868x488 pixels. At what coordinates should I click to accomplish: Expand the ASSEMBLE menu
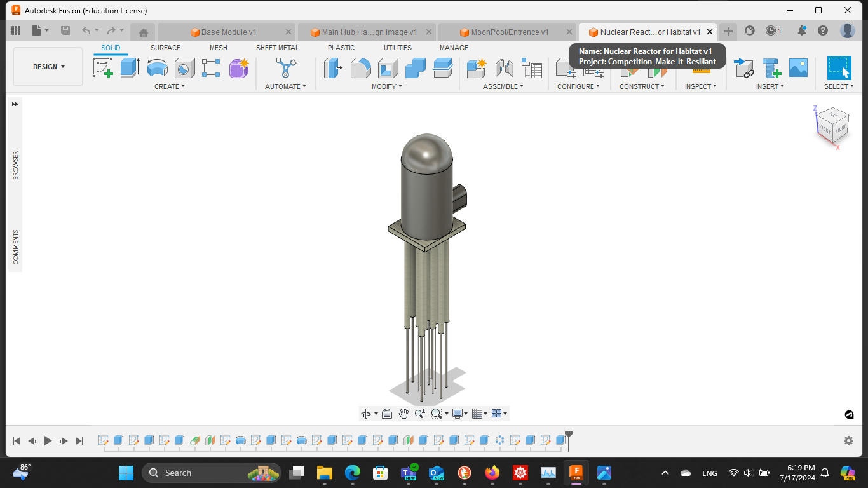pos(503,86)
